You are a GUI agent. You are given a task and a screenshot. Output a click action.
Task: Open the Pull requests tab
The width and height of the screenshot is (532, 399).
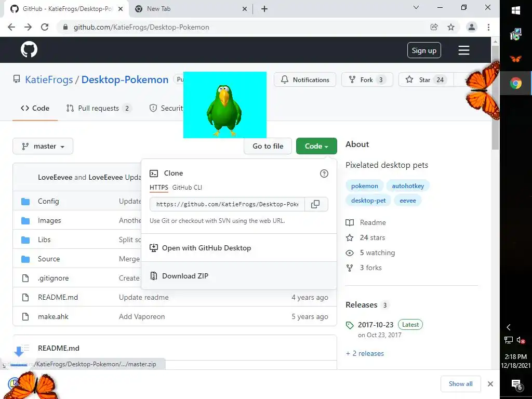coord(98,108)
